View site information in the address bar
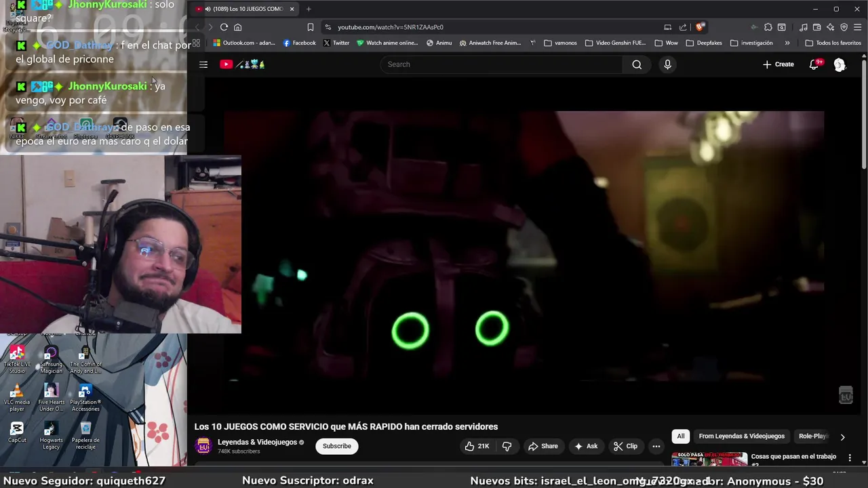Screen dimensions: 868x488 [328, 27]
